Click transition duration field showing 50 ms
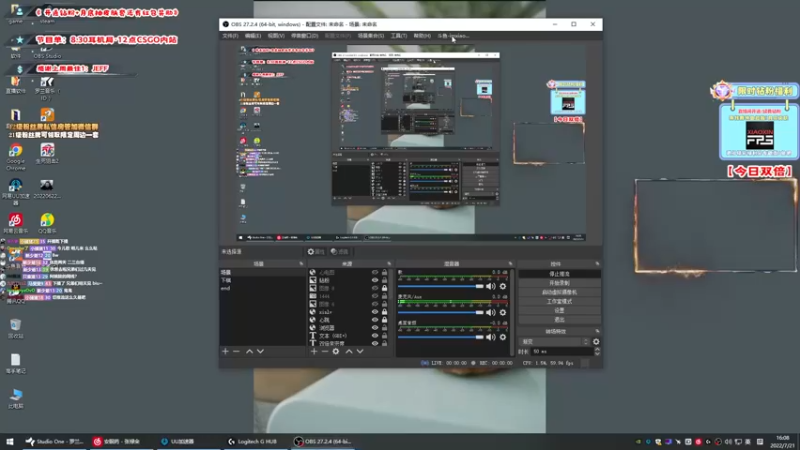Viewport: 800px width, 450px height. (562, 352)
